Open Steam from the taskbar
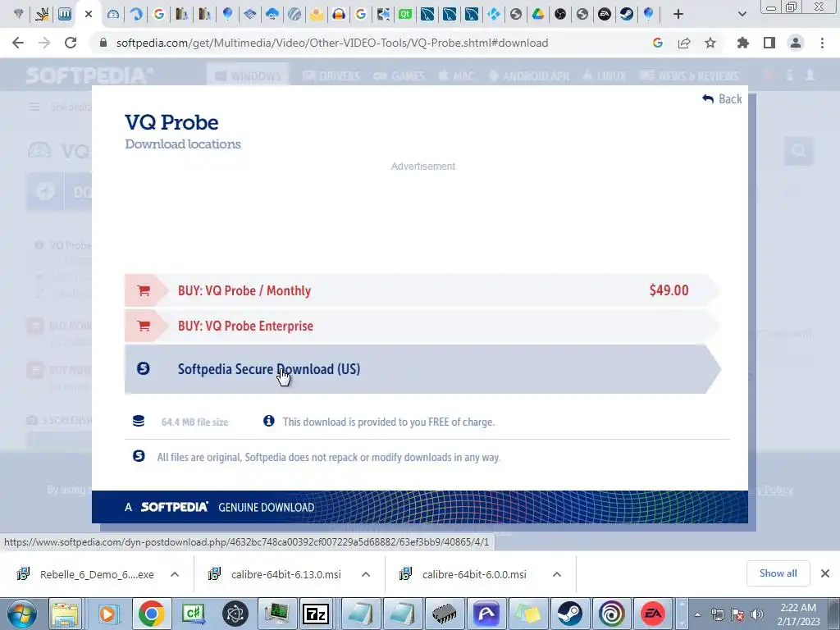This screenshot has width=840, height=630. [569, 614]
